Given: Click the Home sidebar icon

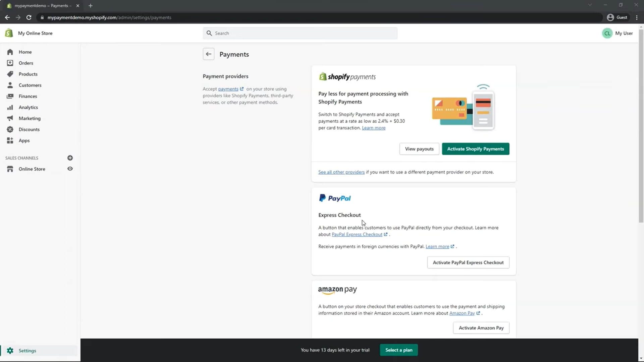Looking at the screenshot, I should click(11, 52).
